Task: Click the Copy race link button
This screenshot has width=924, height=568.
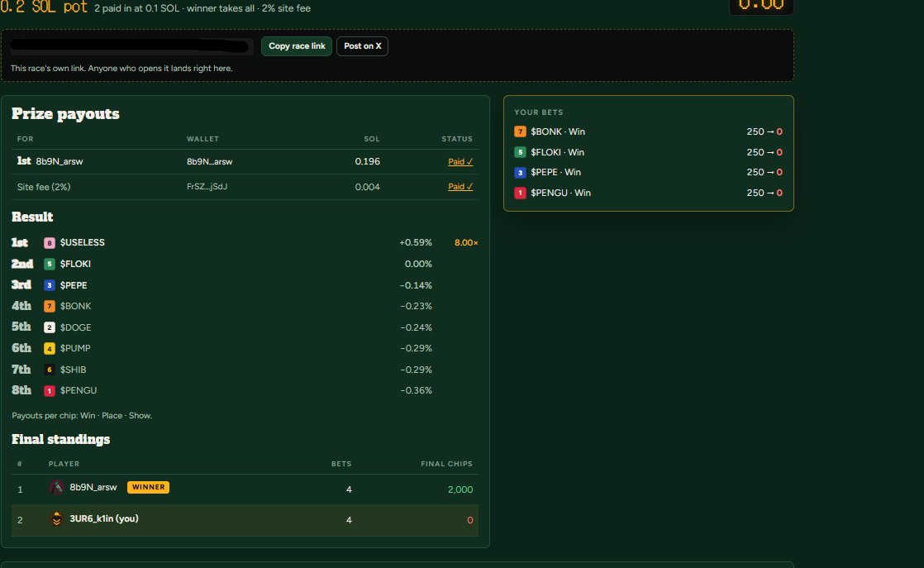Action: tap(297, 46)
